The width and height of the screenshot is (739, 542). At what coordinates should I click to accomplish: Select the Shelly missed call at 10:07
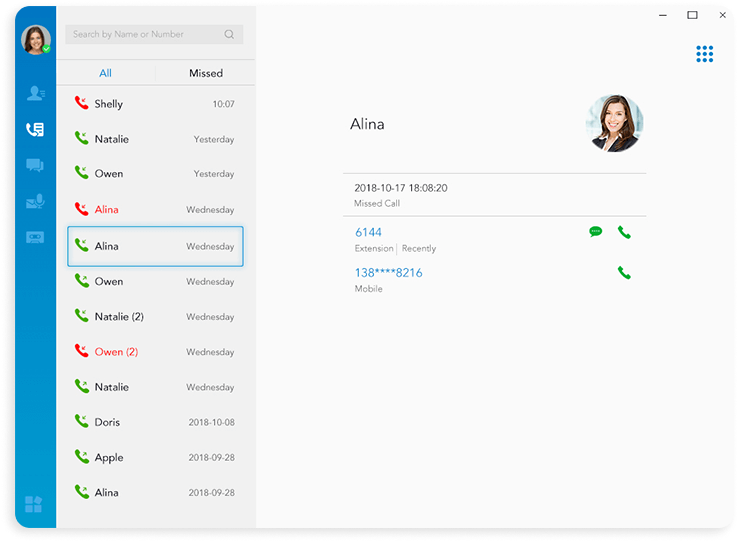(155, 104)
